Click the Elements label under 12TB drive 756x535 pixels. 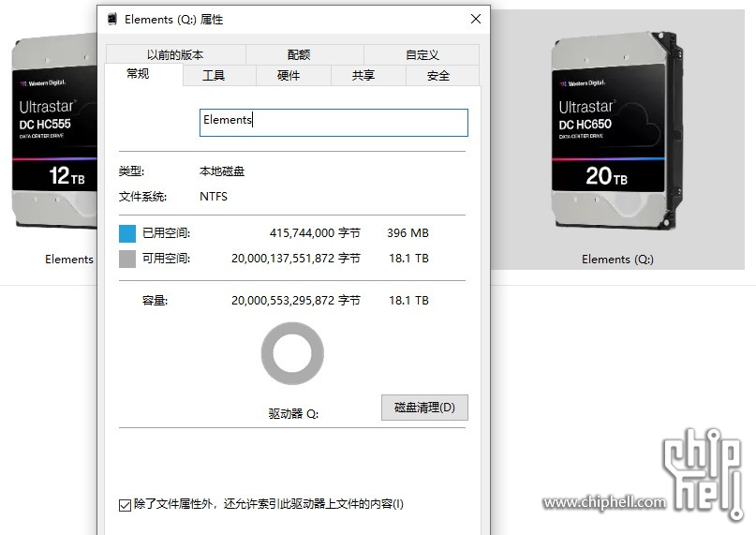click(x=69, y=260)
